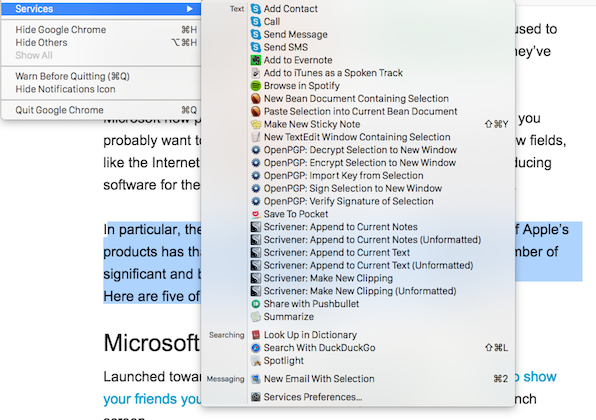Click the Spotlight service icon

coord(256,361)
